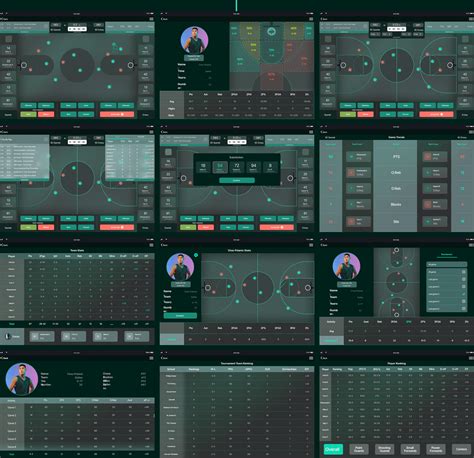
Task: Click the red record button on first court screen
Action: 117,114
